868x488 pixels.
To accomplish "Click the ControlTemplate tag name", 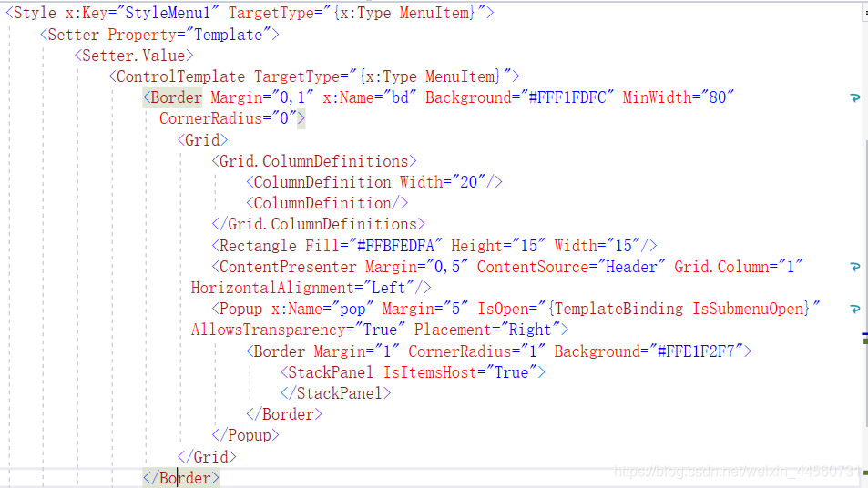I will 180,76.
